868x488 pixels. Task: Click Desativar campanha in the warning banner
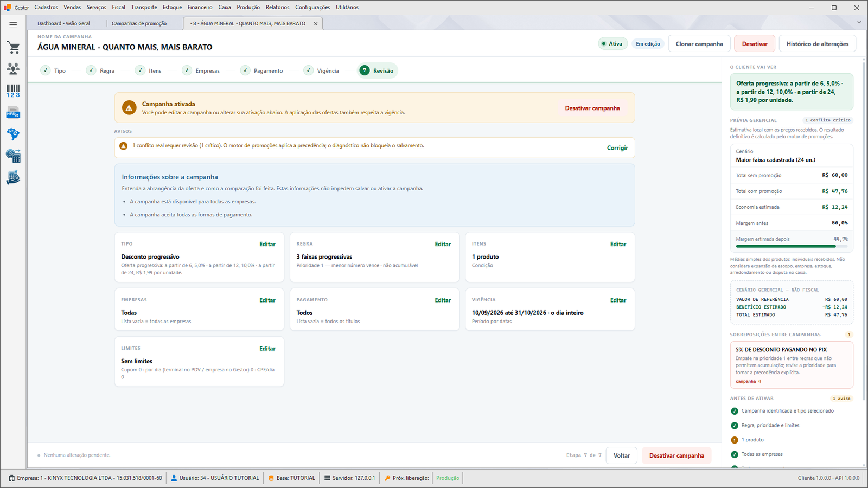pos(592,108)
